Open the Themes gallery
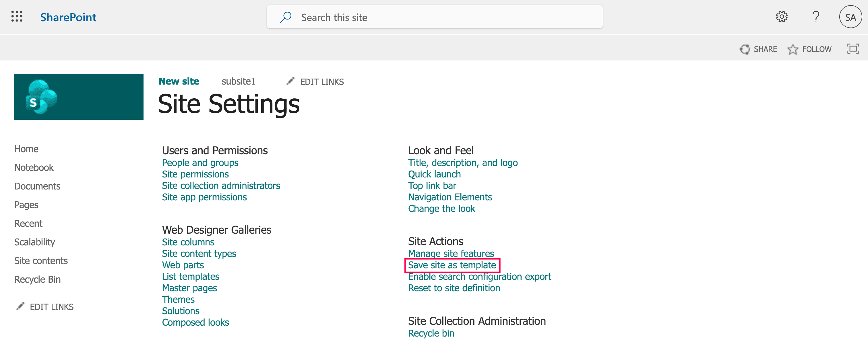Viewport: 868px width, 340px height. (178, 299)
